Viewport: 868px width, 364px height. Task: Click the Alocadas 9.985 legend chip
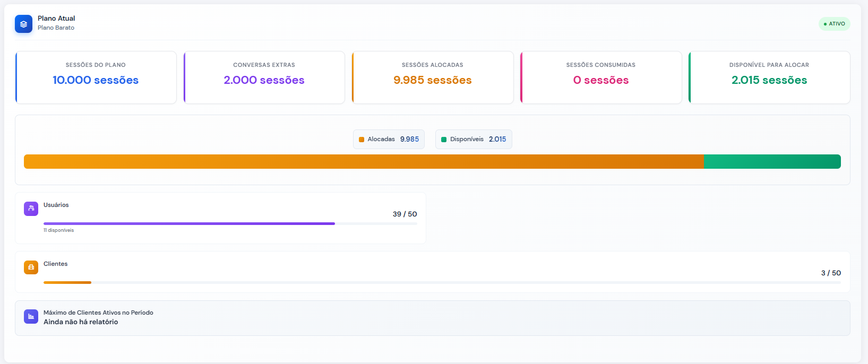(x=389, y=140)
